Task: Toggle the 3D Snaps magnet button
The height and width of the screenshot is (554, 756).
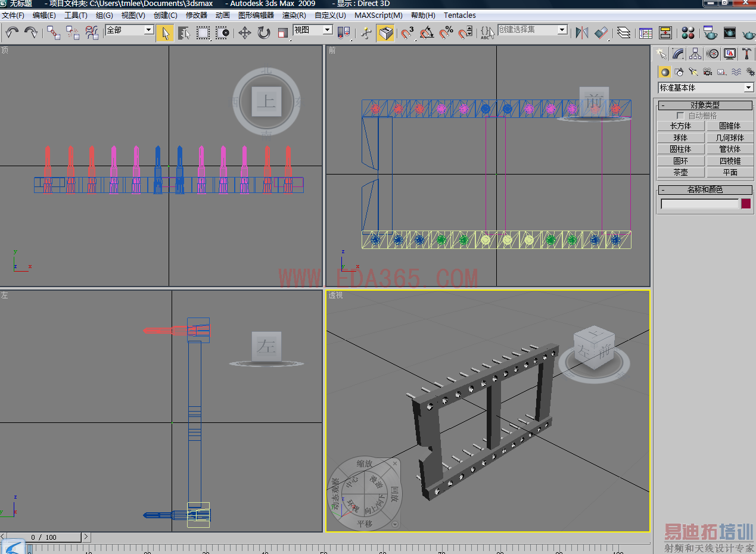Action: pos(407,33)
